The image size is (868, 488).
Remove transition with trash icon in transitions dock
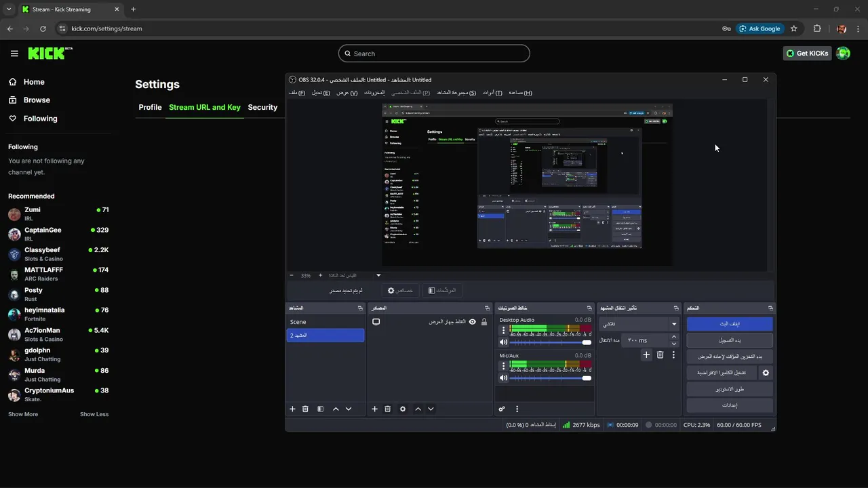(660, 354)
